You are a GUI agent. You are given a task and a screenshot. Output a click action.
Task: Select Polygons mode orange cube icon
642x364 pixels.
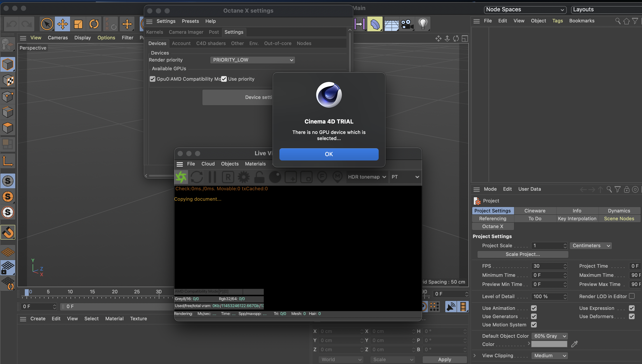(x=8, y=128)
